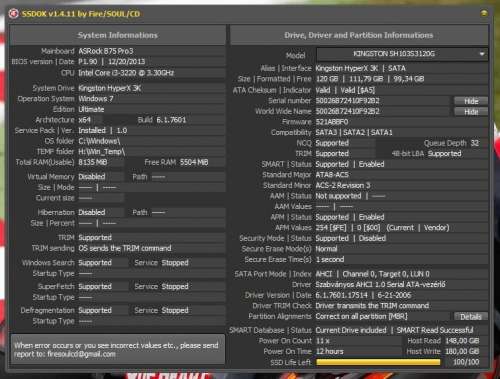Viewport: 500px width, 379px height.
Task: Select the Architecture value x64
Action: (84, 120)
